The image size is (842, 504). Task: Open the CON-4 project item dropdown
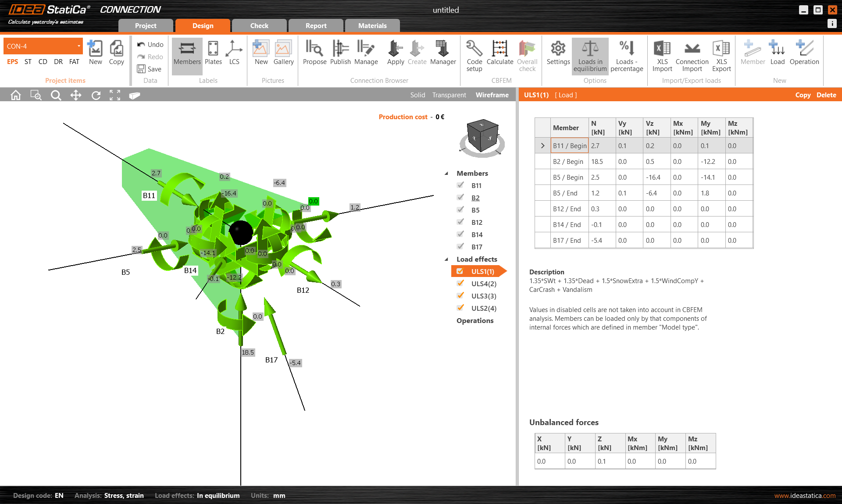tap(79, 46)
